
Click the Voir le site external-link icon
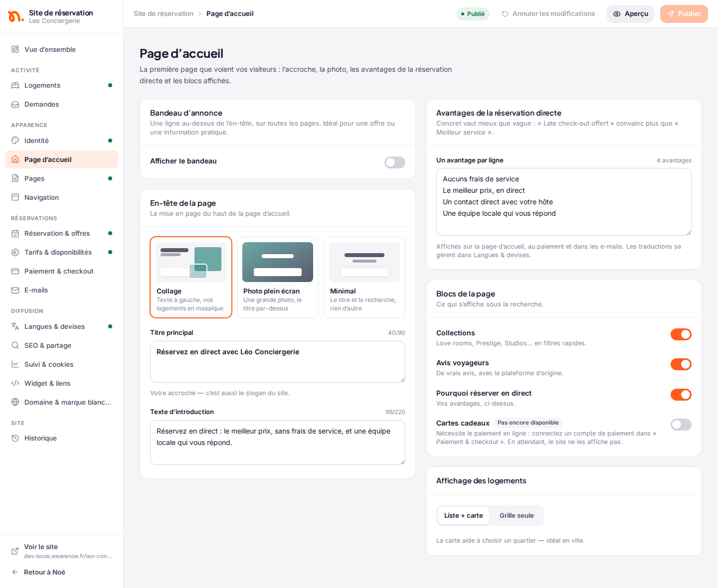pyautogui.click(x=15, y=551)
